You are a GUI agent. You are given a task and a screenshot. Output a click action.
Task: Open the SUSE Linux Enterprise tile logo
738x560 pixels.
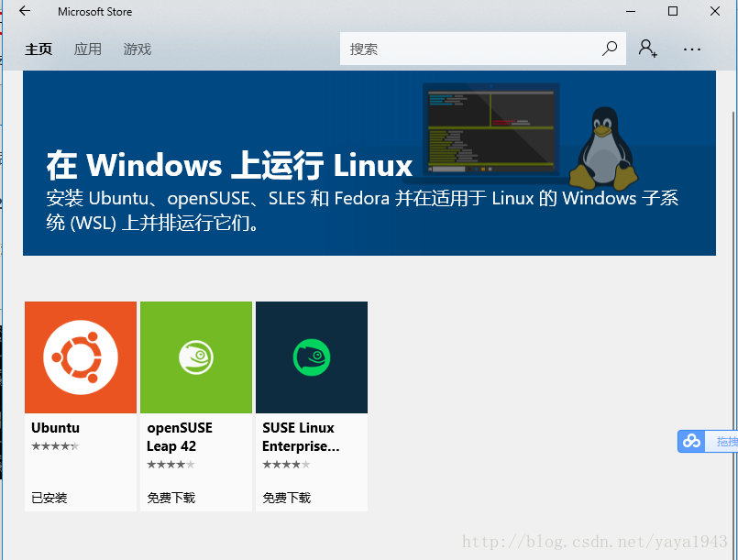point(312,357)
